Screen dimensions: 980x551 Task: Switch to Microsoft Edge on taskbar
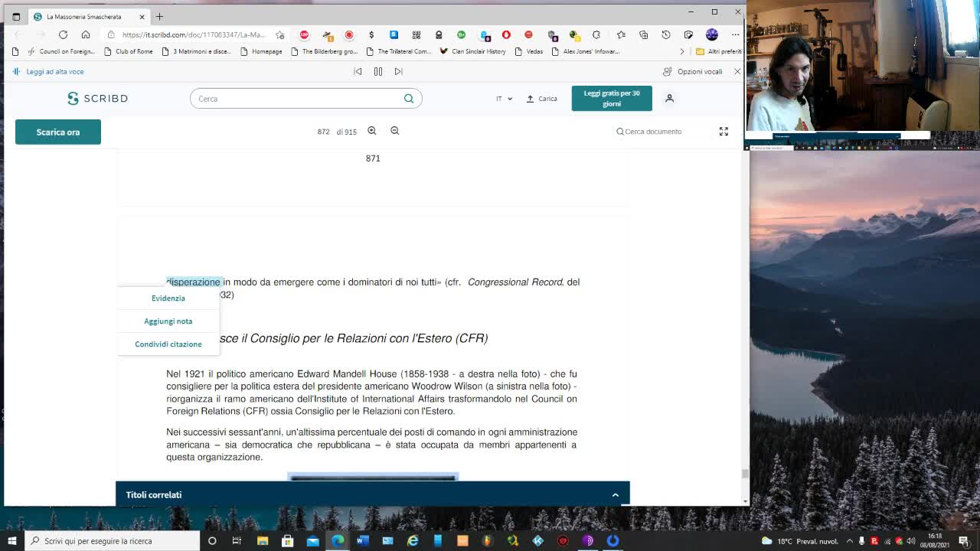pos(338,540)
